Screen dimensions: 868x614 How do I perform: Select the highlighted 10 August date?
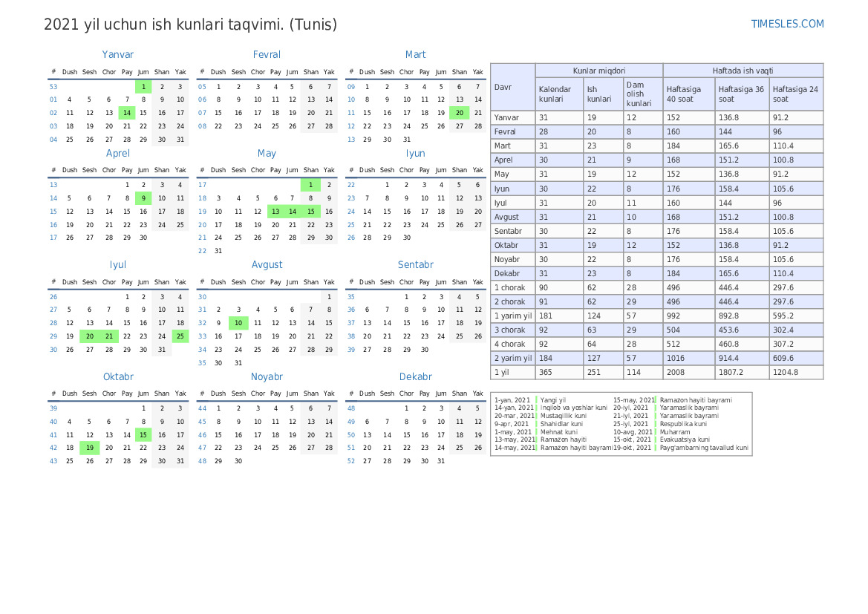(x=238, y=323)
